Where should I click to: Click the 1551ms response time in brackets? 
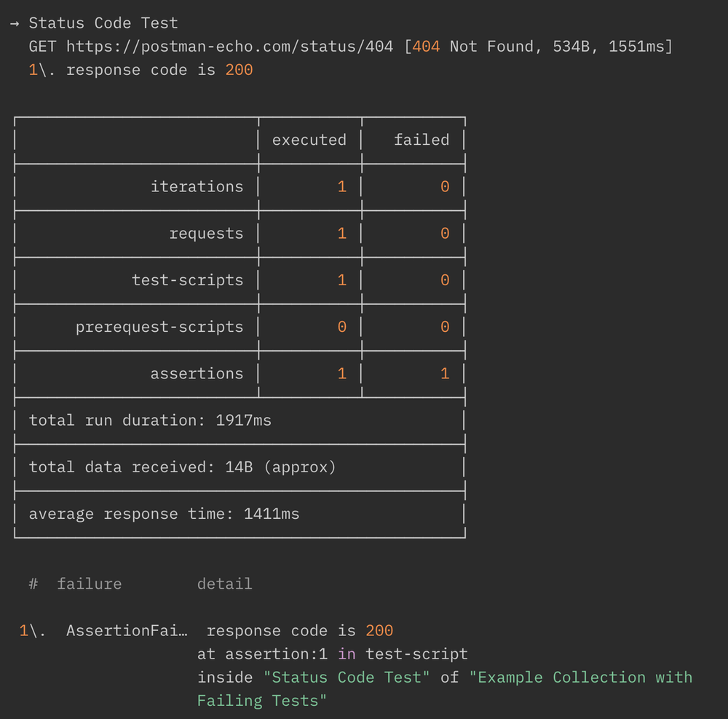point(636,47)
